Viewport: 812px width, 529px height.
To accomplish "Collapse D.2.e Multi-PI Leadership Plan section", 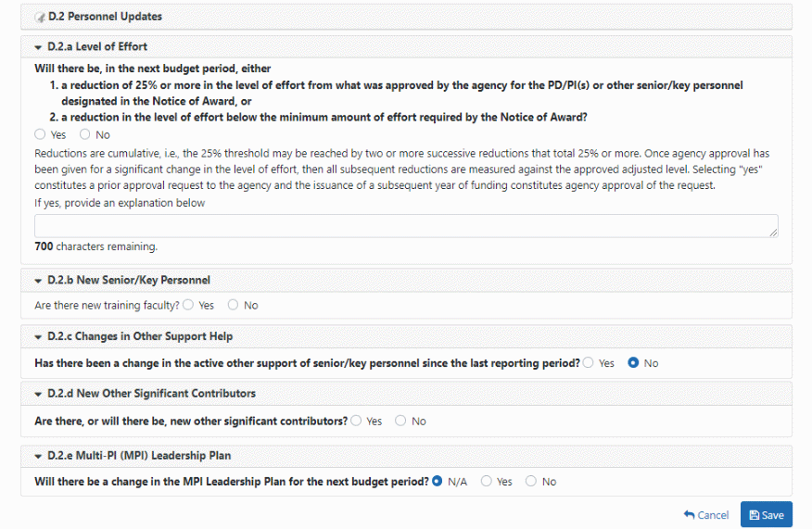I will pos(38,456).
